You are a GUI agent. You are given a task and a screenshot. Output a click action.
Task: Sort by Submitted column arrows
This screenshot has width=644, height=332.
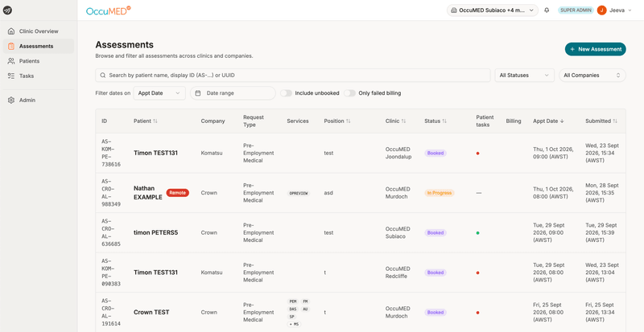click(x=615, y=121)
